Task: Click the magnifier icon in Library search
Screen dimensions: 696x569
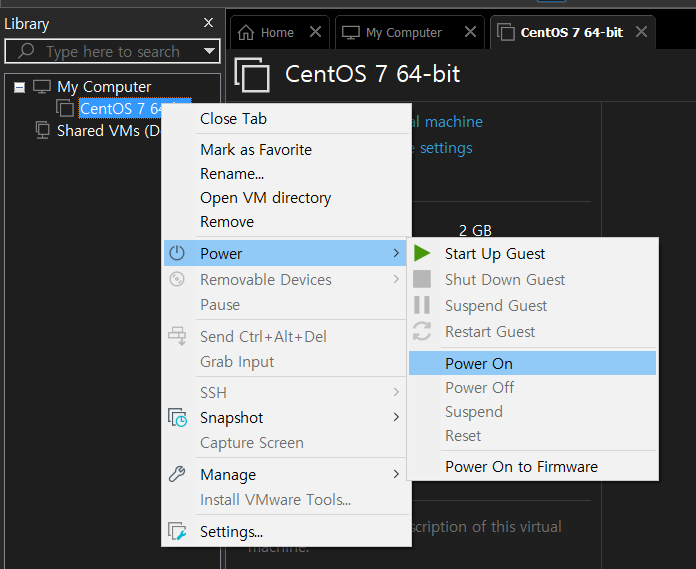Action: 26,51
